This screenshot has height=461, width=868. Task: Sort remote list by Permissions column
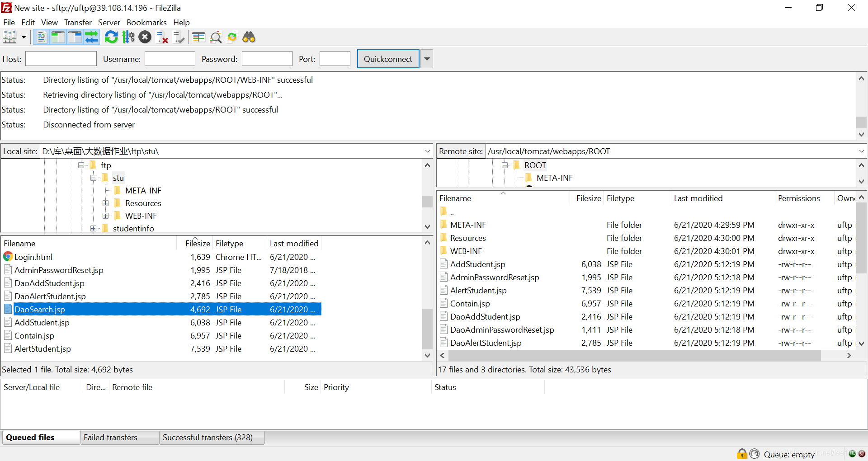(x=804, y=198)
